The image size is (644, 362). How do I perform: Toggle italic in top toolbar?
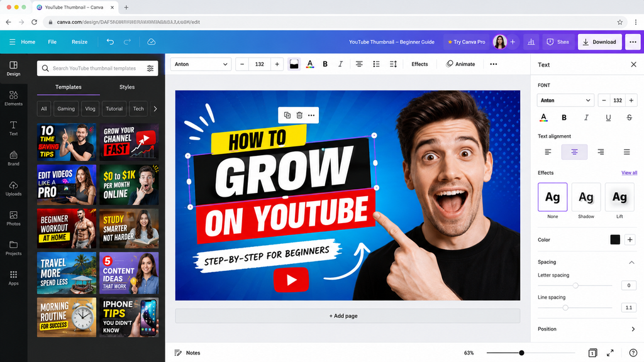click(x=340, y=64)
